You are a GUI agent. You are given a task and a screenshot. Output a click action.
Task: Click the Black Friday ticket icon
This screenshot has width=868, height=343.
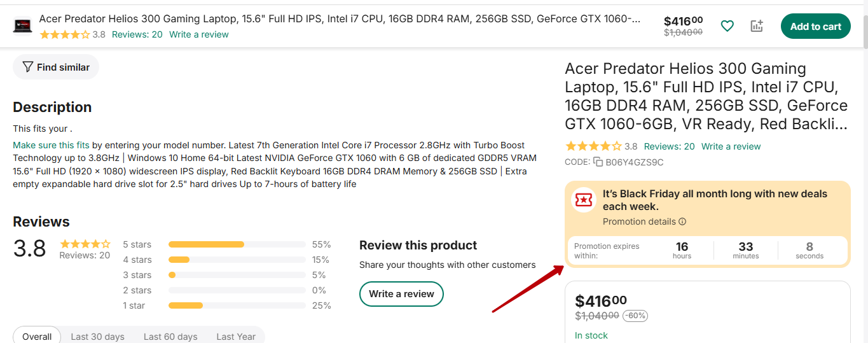(x=583, y=200)
